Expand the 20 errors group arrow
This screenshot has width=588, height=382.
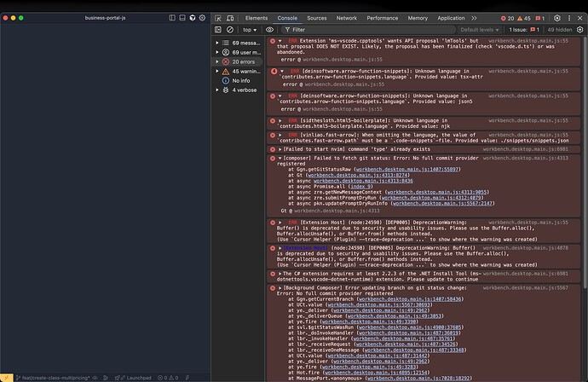pyautogui.click(x=217, y=61)
